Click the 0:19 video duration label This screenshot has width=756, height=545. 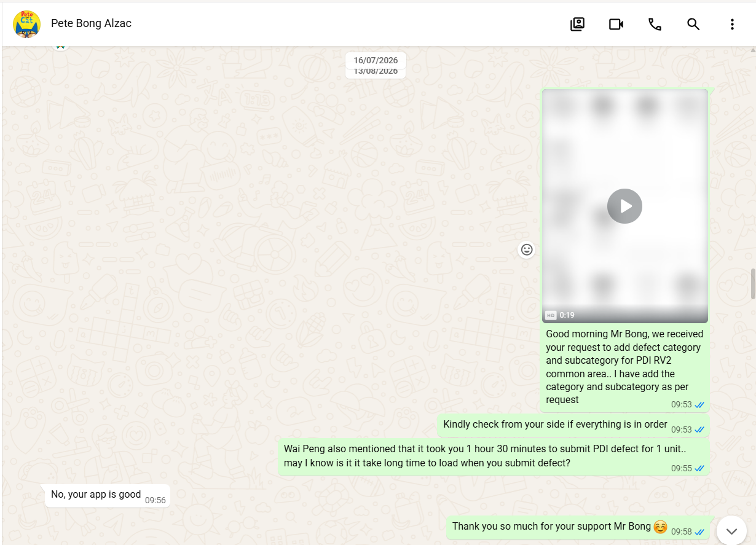coord(567,315)
